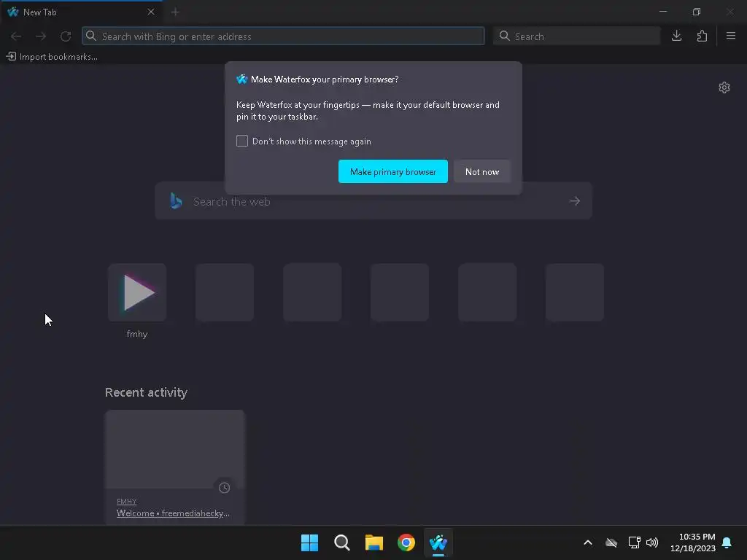Image resolution: width=747 pixels, height=560 pixels.
Task: Open Windows Start menu
Action: tap(309, 542)
